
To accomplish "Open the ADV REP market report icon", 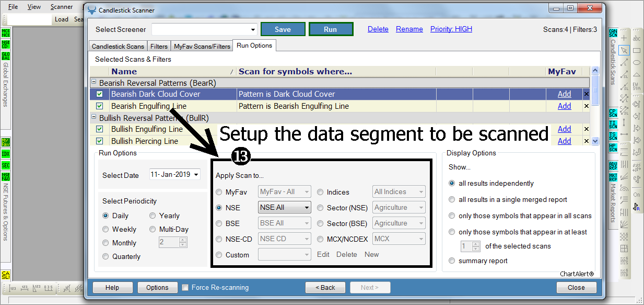I will (x=613, y=166).
